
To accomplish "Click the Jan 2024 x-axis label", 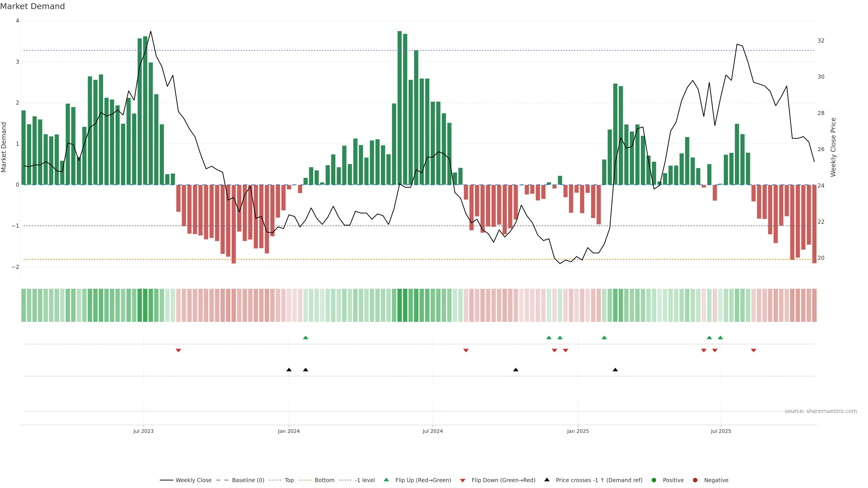I will (x=289, y=432).
